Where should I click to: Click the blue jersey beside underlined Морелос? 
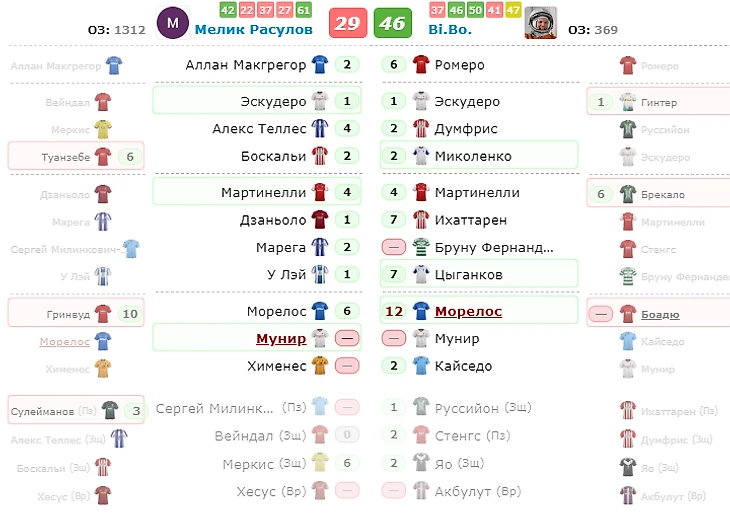[420, 312]
